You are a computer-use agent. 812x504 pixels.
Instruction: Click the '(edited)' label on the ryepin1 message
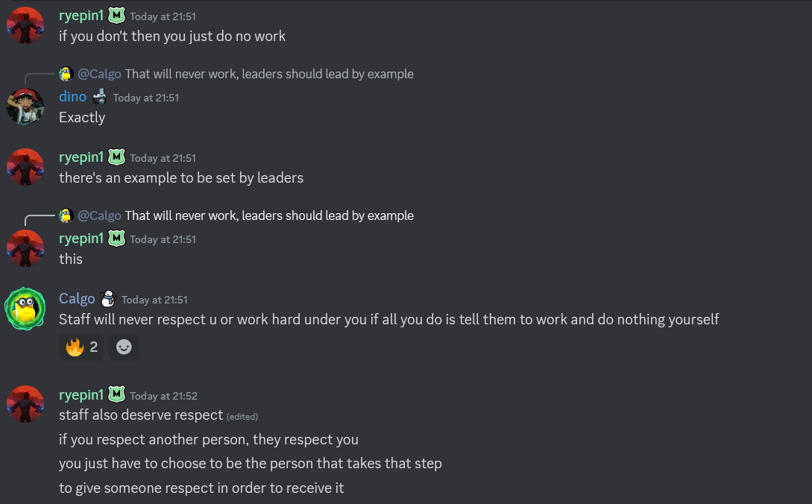click(x=242, y=416)
